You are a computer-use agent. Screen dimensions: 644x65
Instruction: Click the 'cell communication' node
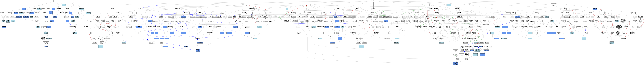(x=330, y=9)
